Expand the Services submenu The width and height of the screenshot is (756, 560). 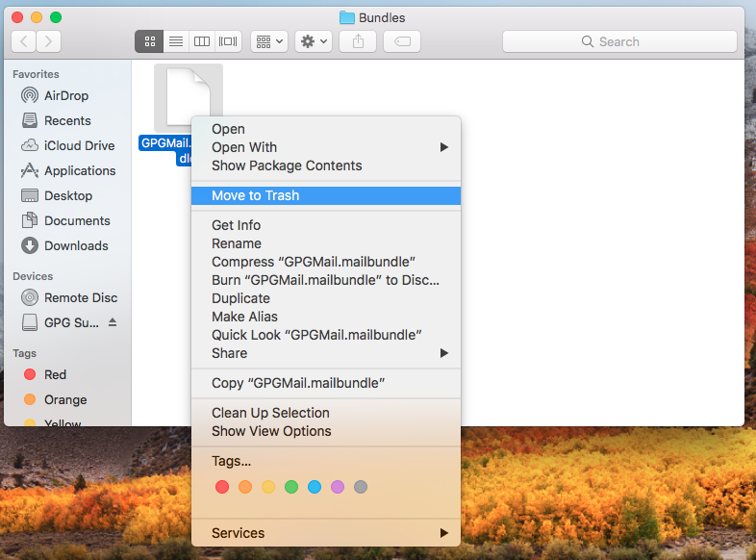tap(326, 533)
